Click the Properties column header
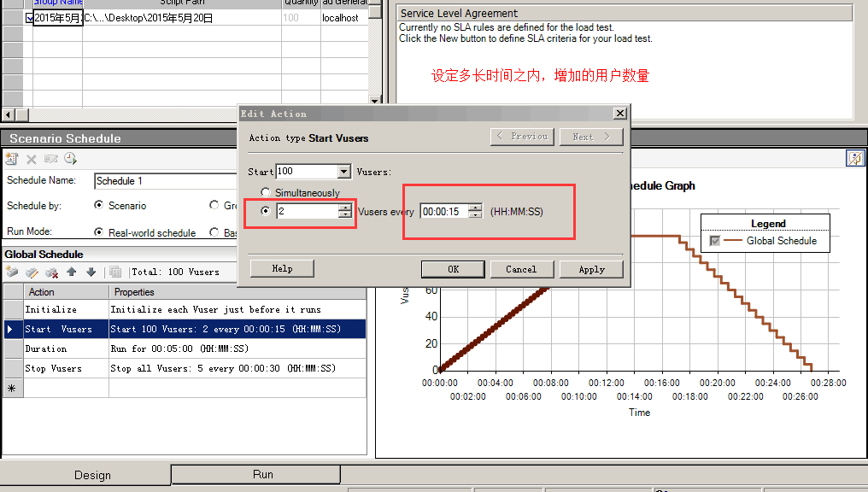868x492 pixels. pyautogui.click(x=238, y=291)
